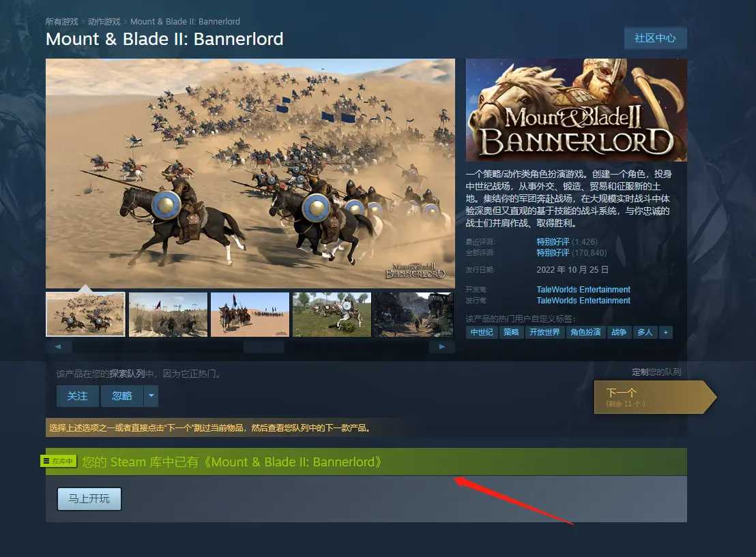Click the screenshot strip scrollbar handle
The width and height of the screenshot is (756, 557).
pos(264,346)
